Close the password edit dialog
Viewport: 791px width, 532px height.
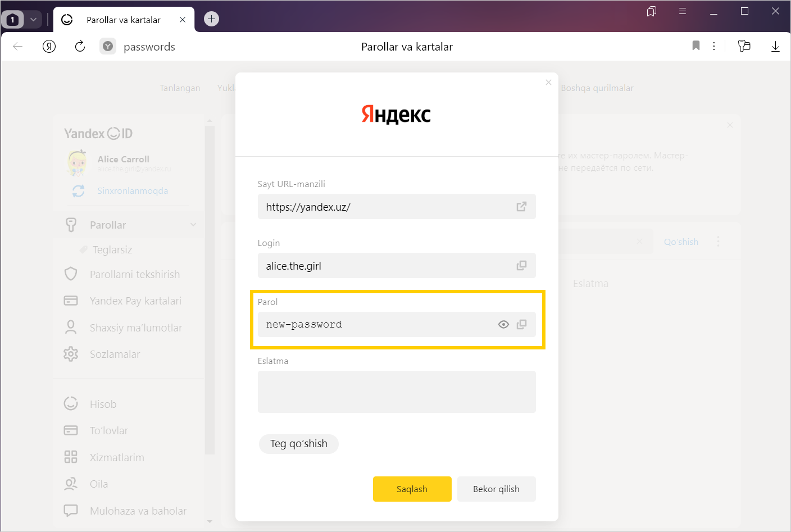click(548, 83)
